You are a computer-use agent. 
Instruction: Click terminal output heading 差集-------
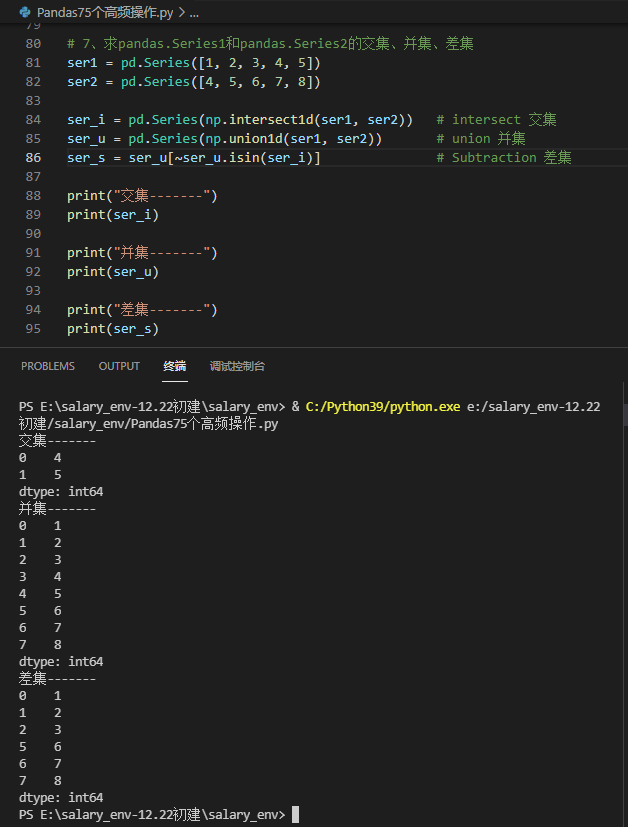click(x=57, y=678)
